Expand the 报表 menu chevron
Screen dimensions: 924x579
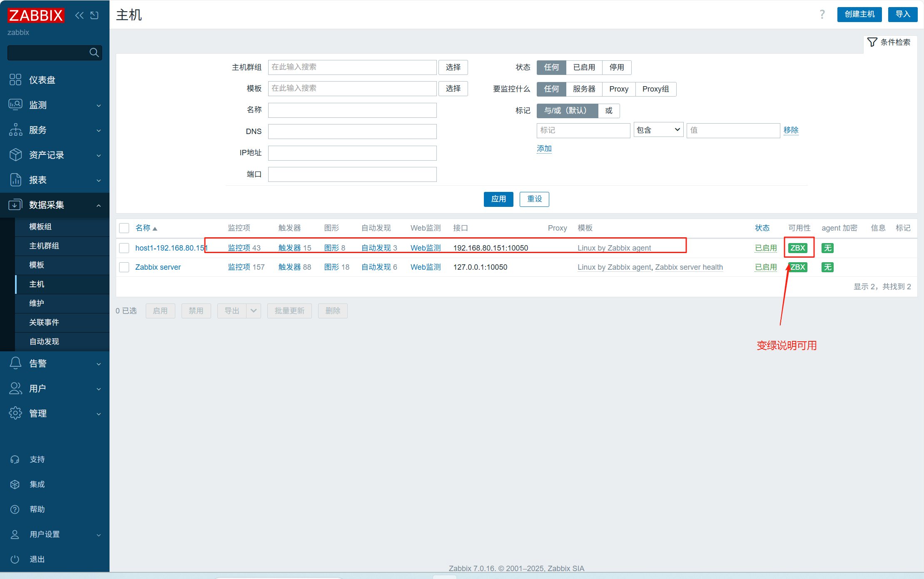pos(99,180)
